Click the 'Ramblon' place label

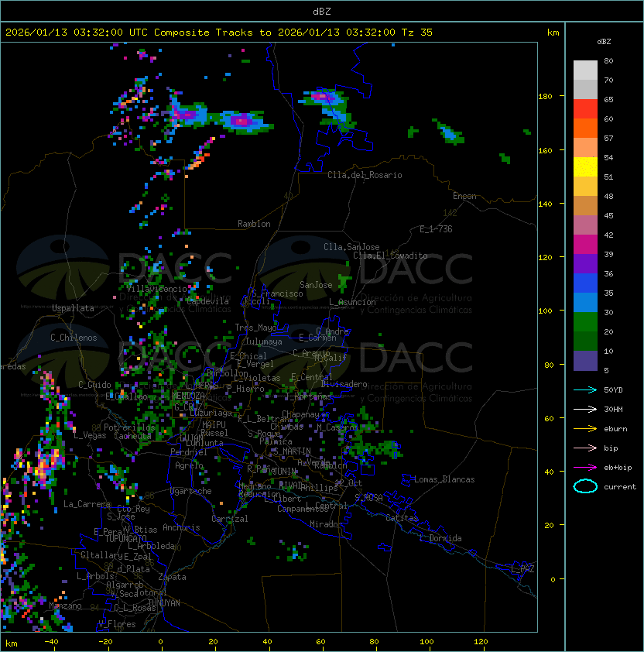click(x=254, y=224)
